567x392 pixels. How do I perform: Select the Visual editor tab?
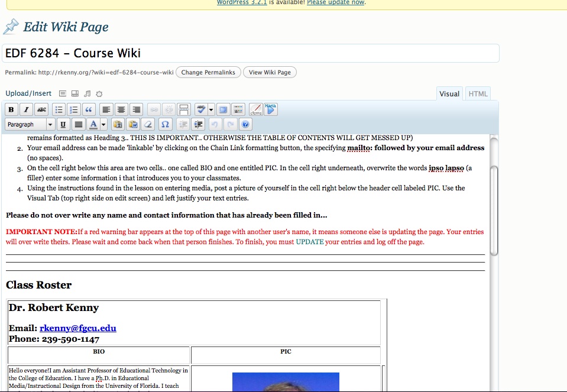click(x=449, y=93)
